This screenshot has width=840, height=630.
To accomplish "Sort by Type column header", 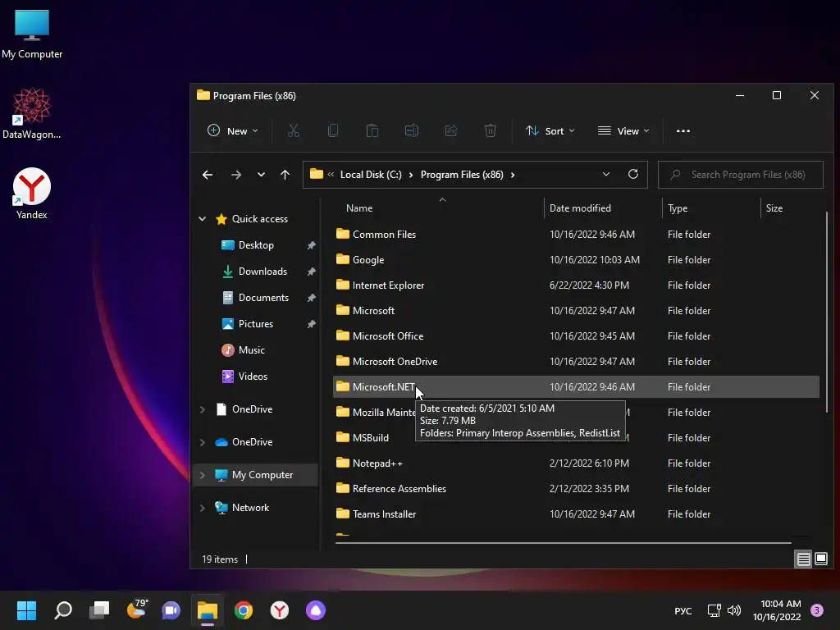I will 678,208.
